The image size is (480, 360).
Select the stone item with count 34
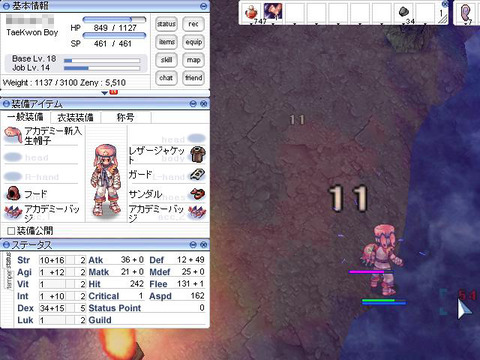tap(404, 12)
